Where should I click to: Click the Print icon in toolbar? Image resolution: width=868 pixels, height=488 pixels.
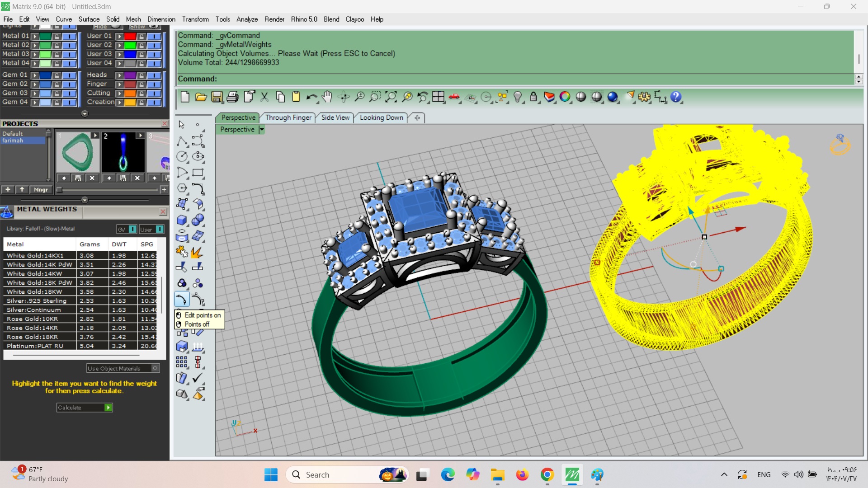(x=232, y=97)
